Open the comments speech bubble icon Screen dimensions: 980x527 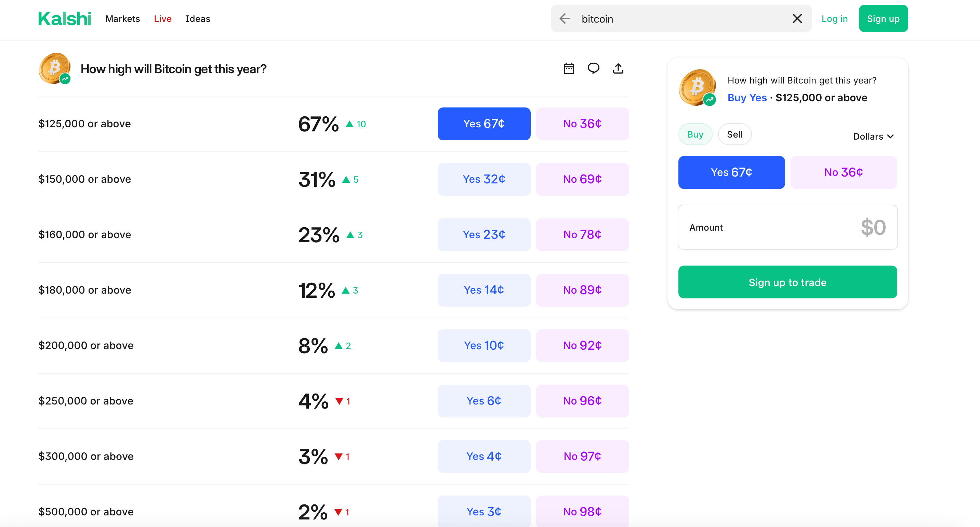(x=594, y=68)
